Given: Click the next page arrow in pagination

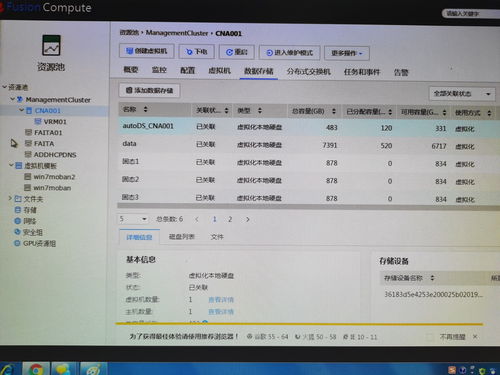Looking at the screenshot, I should pos(248,219).
